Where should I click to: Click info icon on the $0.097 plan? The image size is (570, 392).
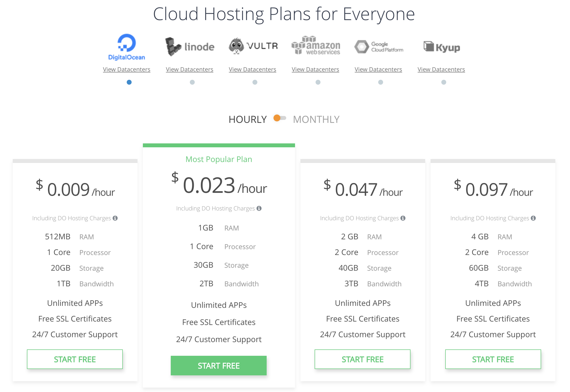pos(534,218)
